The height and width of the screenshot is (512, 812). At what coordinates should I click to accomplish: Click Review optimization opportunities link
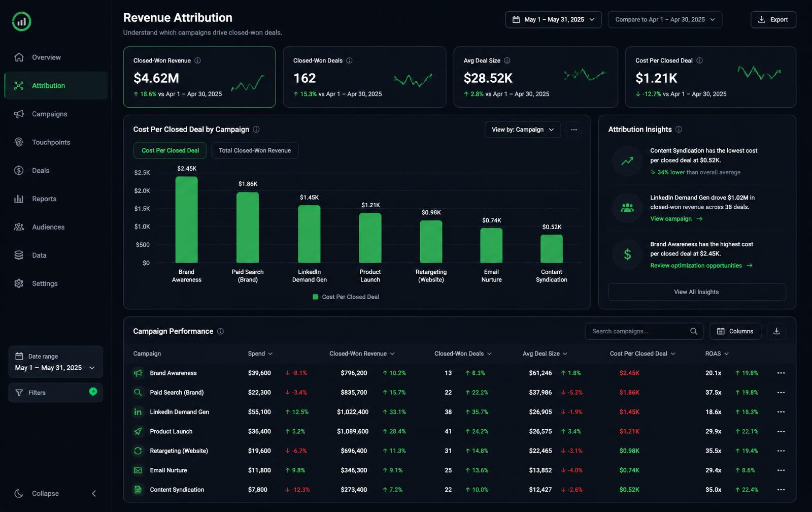click(x=701, y=266)
